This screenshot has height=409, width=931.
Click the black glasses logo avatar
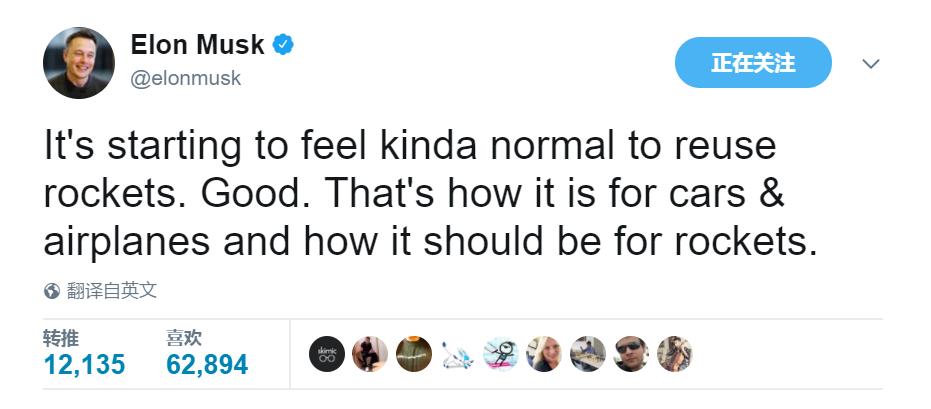tap(327, 354)
